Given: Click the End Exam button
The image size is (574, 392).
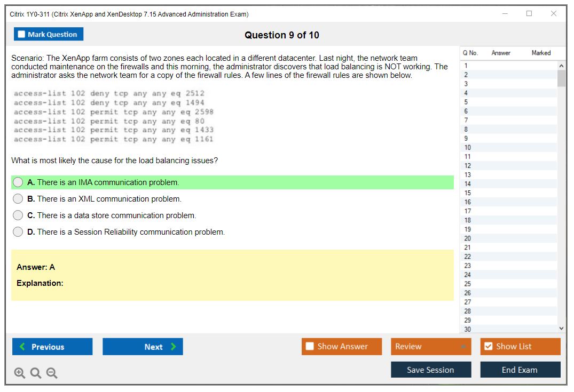Looking at the screenshot, I should click(520, 370).
